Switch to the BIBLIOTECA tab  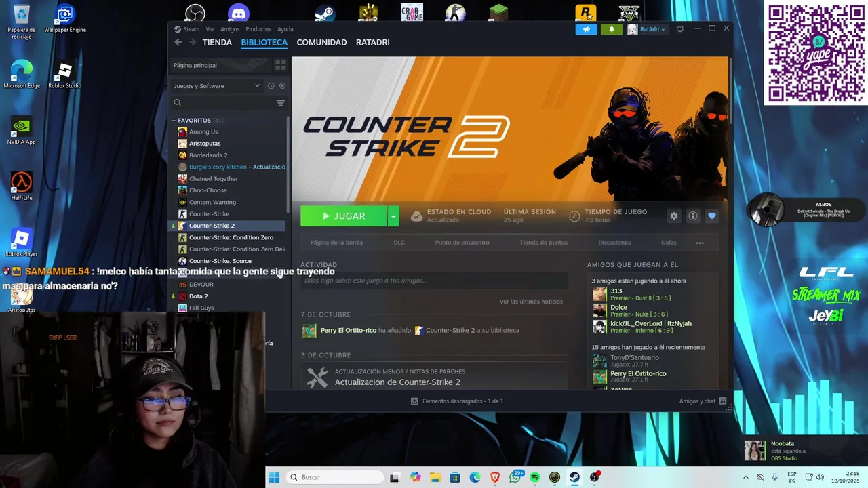pyautogui.click(x=264, y=42)
